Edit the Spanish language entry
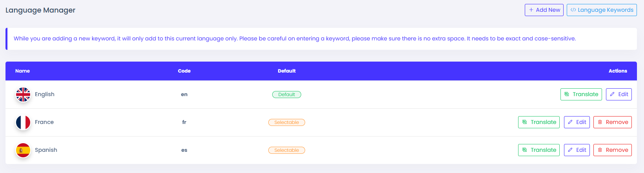 (577, 150)
